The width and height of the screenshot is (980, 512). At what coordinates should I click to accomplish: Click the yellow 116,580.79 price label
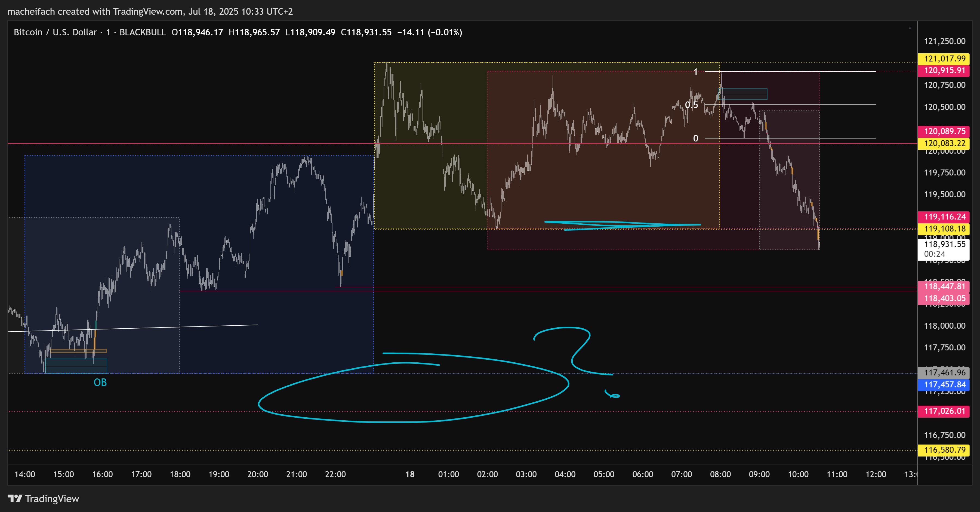point(944,450)
